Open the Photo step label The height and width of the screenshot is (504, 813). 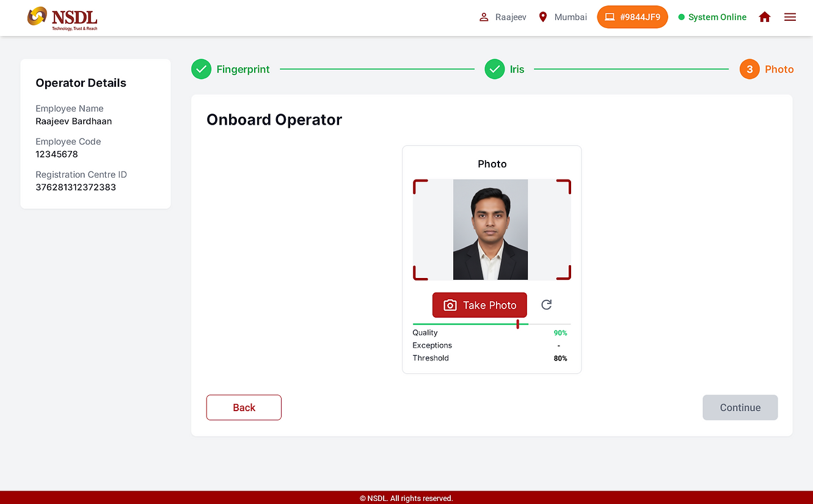pyautogui.click(x=779, y=70)
